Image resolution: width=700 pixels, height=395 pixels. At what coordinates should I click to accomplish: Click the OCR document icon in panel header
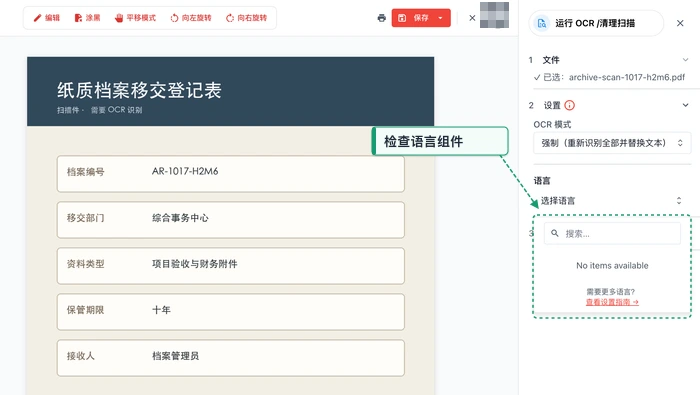coord(542,23)
